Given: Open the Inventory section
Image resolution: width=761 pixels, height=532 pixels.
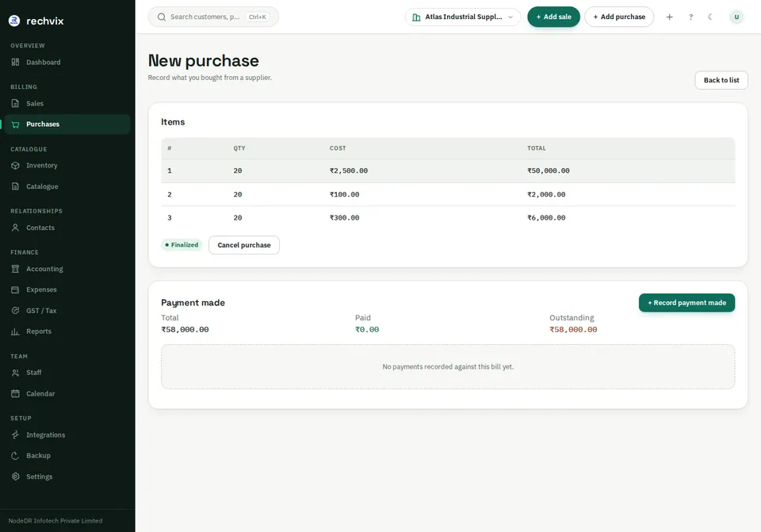Looking at the screenshot, I should [x=67, y=166].
